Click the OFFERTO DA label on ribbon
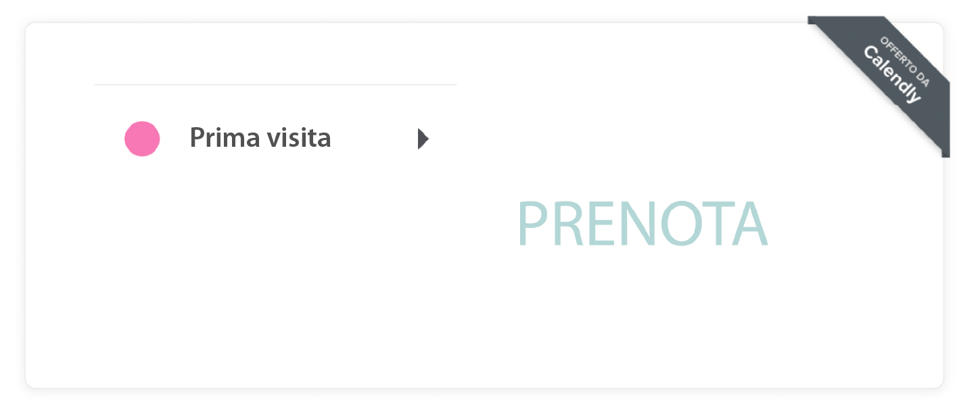 coord(905,60)
